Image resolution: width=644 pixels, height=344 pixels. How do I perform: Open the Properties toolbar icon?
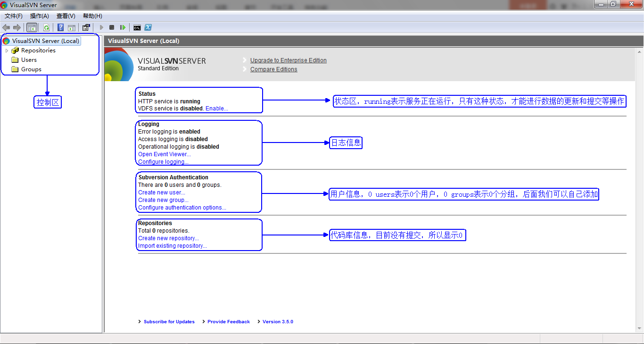tap(86, 27)
